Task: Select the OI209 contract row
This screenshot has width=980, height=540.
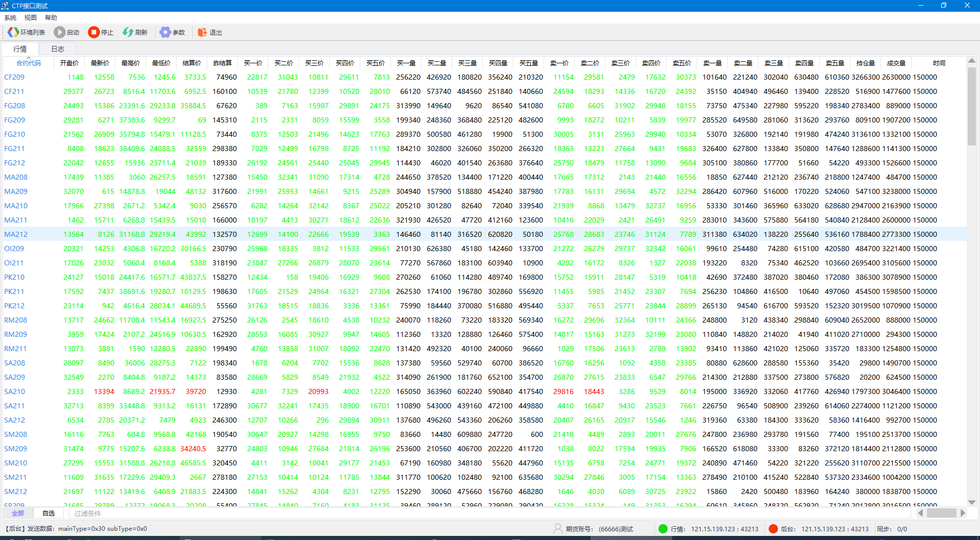Action: point(484,249)
